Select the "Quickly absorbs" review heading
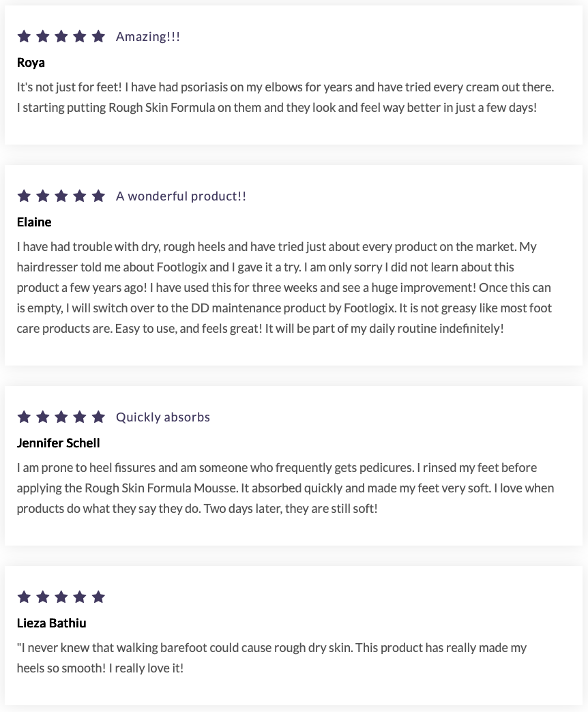Image resolution: width=588 pixels, height=712 pixels. [163, 417]
